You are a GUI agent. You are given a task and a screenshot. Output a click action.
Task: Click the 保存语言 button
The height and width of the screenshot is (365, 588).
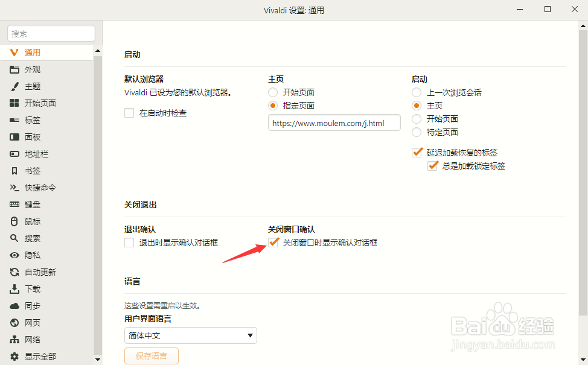pyautogui.click(x=152, y=355)
